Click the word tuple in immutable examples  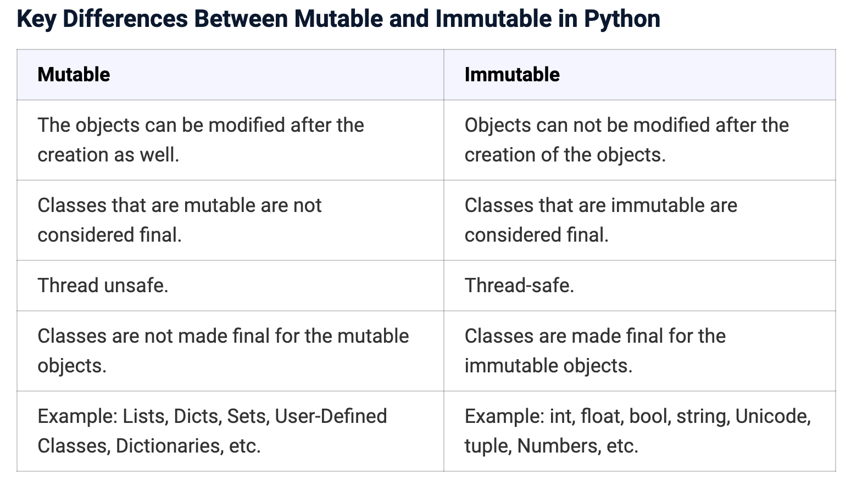coord(488,446)
